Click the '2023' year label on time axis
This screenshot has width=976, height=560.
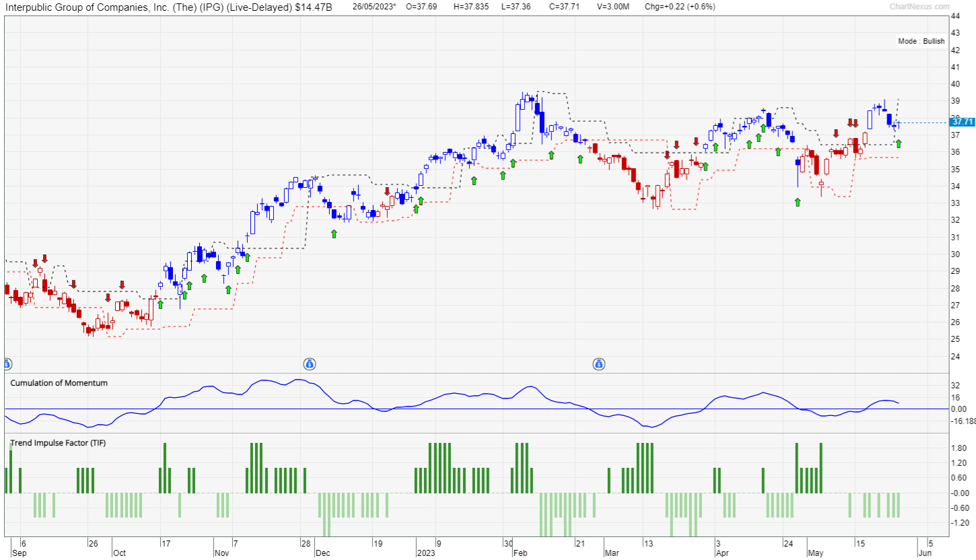(x=425, y=553)
